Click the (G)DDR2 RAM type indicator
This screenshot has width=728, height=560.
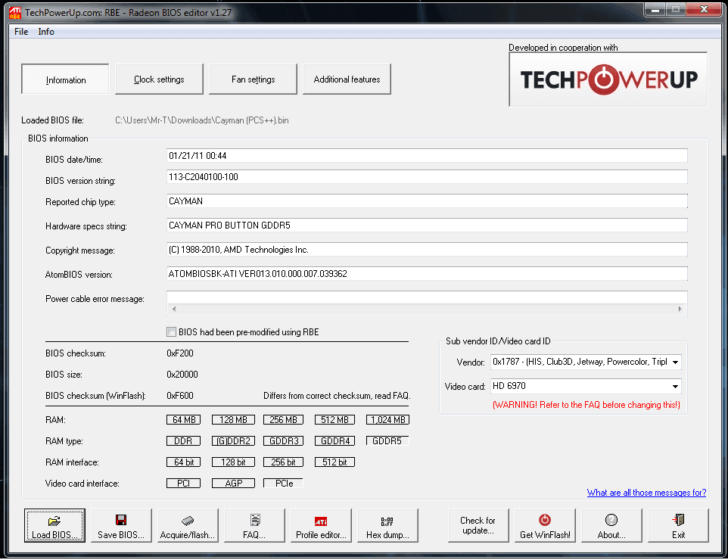(x=233, y=441)
